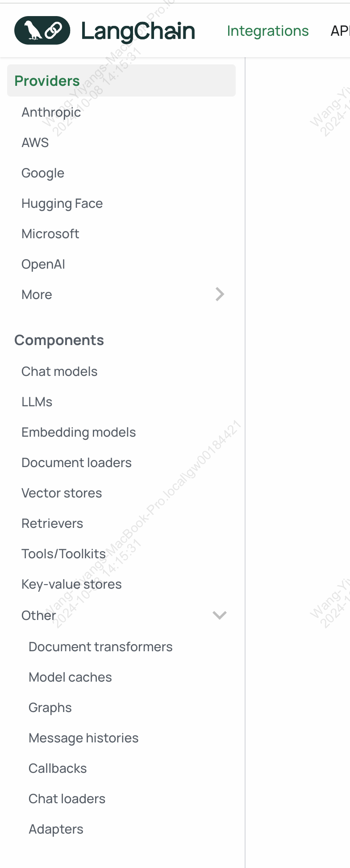350x868 pixels.
Task: Open the Hugging Face provider page
Action: tap(62, 203)
